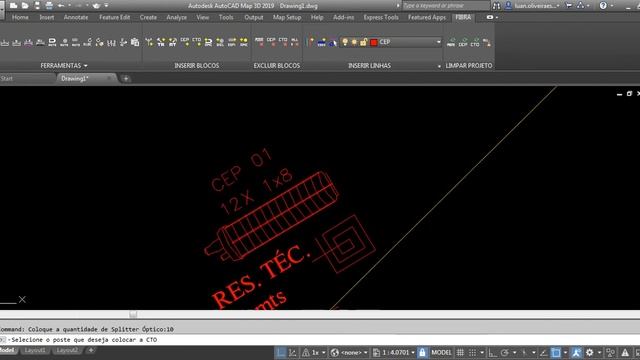Toggle object snap square in the status bar

[x=556, y=352]
